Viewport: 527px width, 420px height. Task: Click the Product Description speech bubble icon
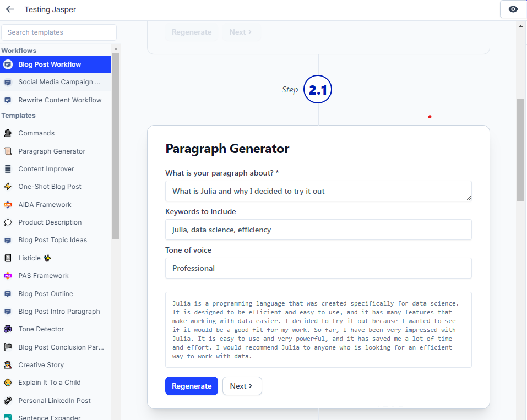tap(8, 222)
